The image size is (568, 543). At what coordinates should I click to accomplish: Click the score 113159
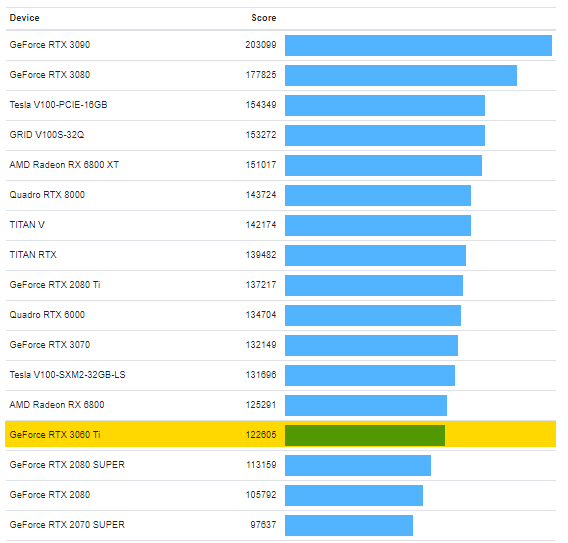point(261,465)
